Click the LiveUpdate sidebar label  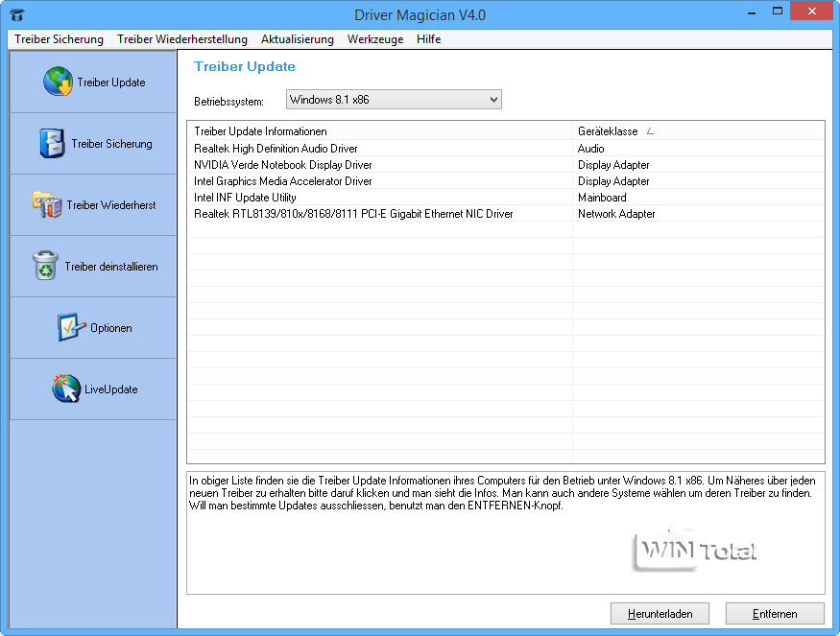[x=111, y=389]
